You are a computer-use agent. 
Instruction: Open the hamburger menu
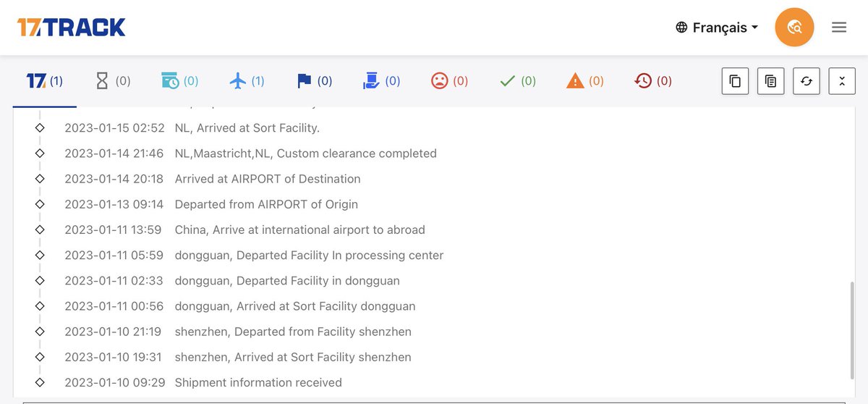pos(839,28)
